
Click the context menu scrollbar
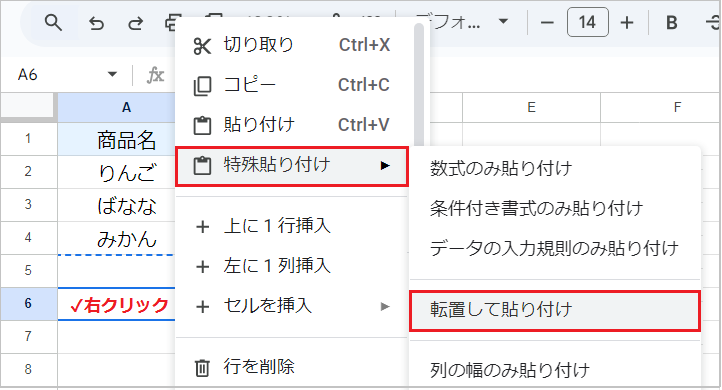pyautogui.click(x=419, y=85)
